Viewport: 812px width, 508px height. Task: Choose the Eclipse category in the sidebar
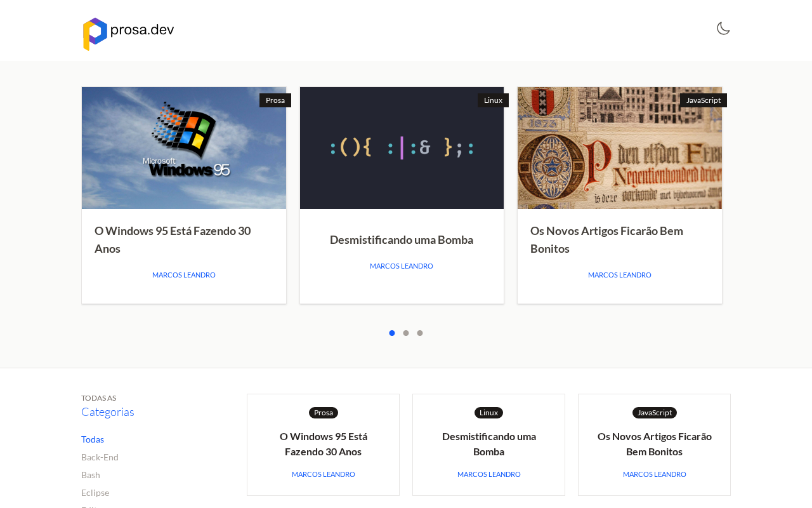95,493
